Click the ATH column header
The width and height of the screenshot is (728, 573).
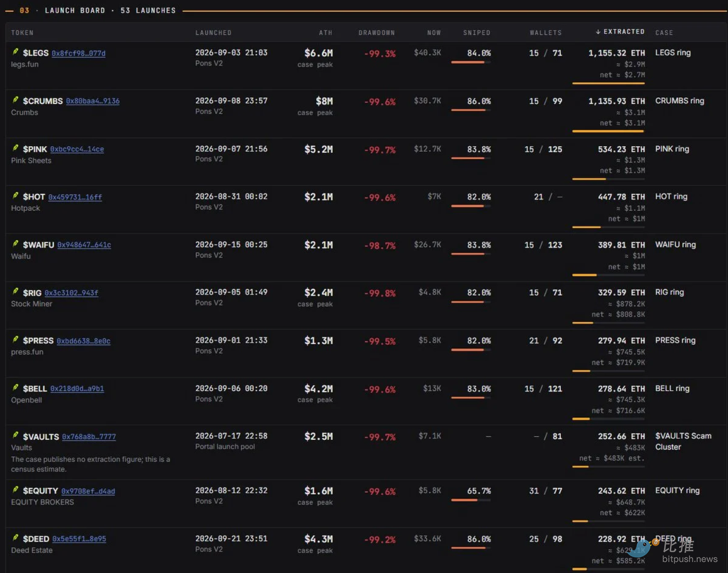(326, 32)
